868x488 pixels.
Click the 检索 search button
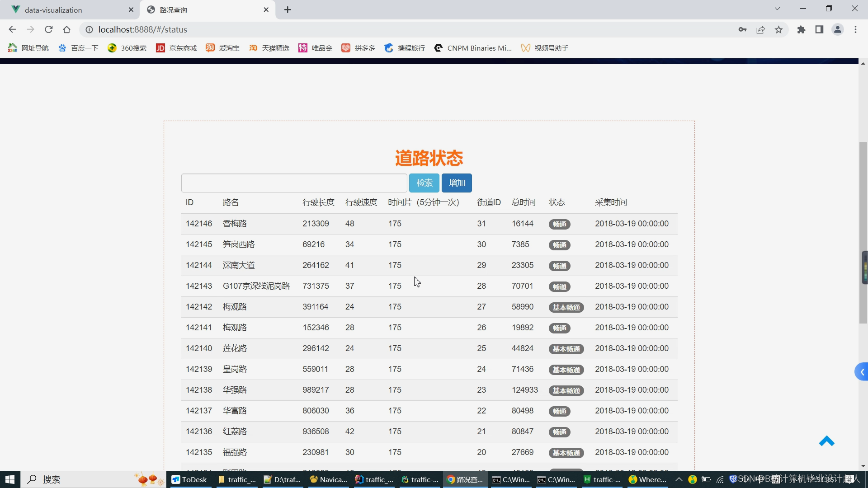coord(424,183)
